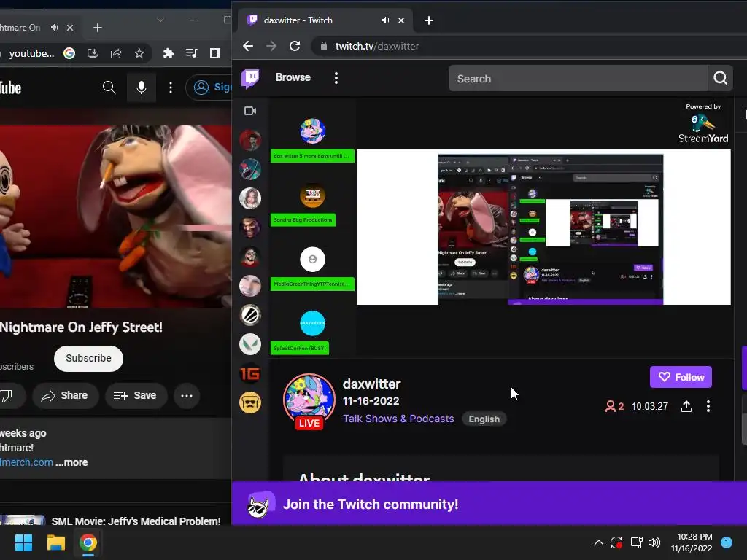Image resolution: width=747 pixels, height=560 pixels.
Task: Close the YouTube Nightmare On tab
Action: [70, 28]
